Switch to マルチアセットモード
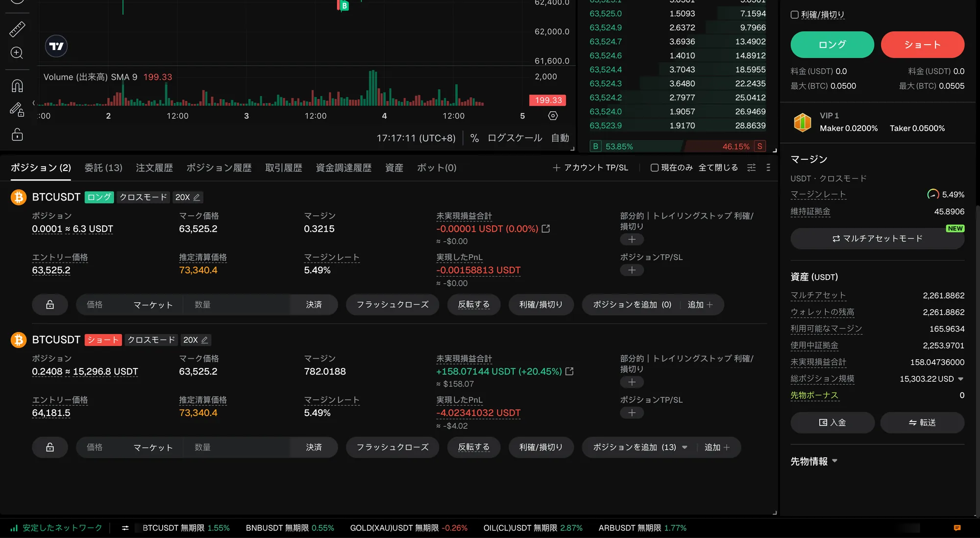This screenshot has height=538, width=980. [877, 239]
